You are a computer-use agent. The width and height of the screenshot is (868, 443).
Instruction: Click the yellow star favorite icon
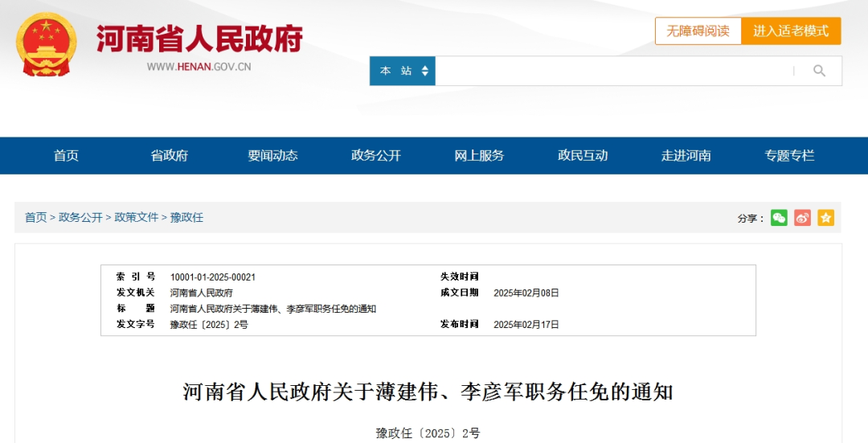click(825, 218)
